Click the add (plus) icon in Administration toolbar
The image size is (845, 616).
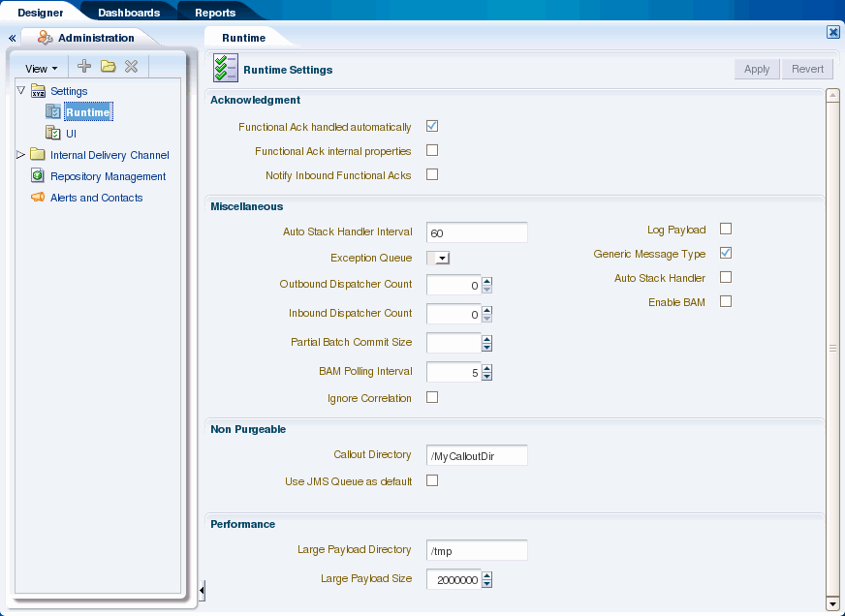[84, 66]
